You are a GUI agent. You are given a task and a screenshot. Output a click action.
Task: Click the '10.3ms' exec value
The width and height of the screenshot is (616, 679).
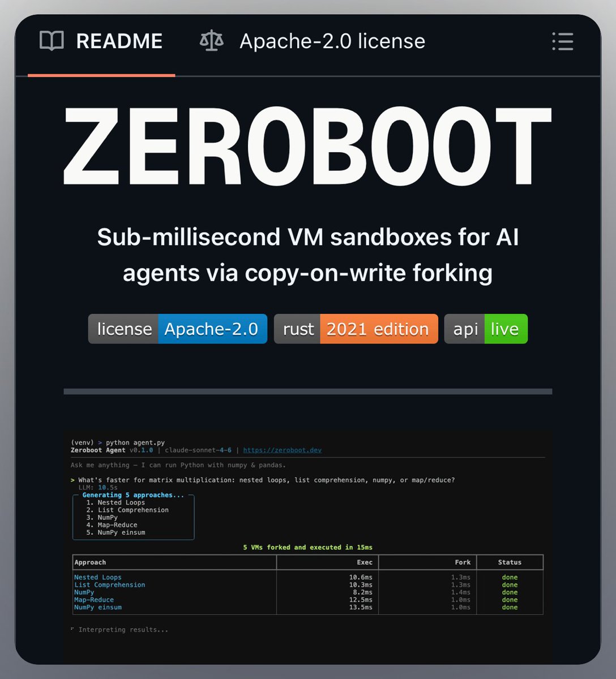361,585
